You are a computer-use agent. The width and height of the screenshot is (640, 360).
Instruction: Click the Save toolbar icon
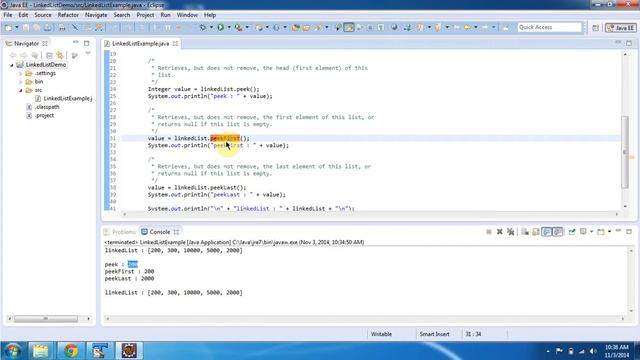(26, 27)
